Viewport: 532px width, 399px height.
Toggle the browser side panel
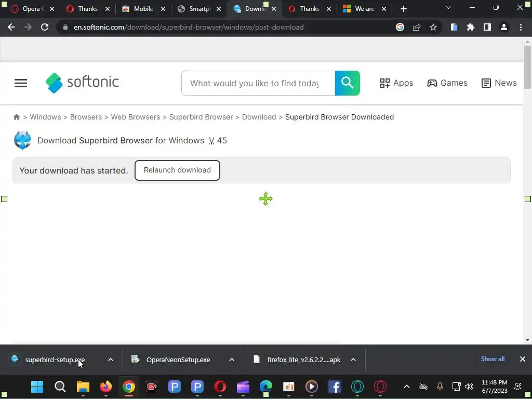[x=487, y=27]
